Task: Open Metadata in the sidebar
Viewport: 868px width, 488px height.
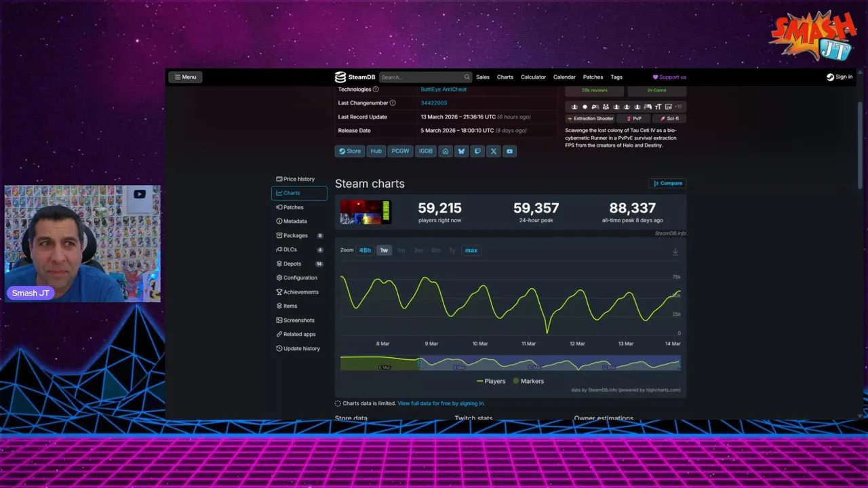Action: coord(298,221)
